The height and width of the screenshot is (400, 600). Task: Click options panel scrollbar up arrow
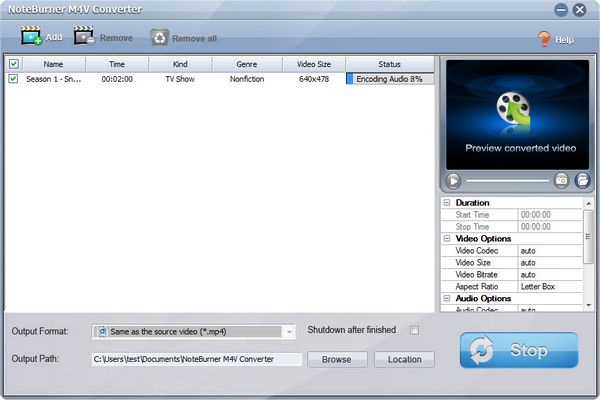[x=589, y=203]
